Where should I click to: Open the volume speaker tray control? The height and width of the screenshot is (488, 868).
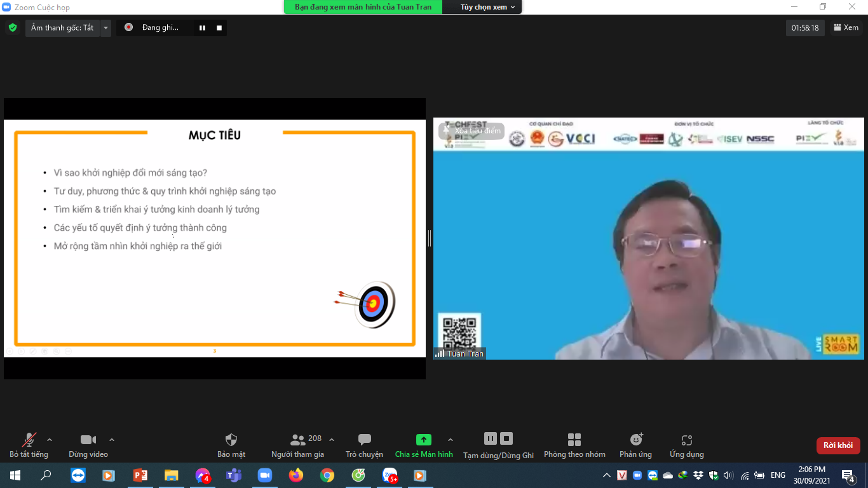728,475
